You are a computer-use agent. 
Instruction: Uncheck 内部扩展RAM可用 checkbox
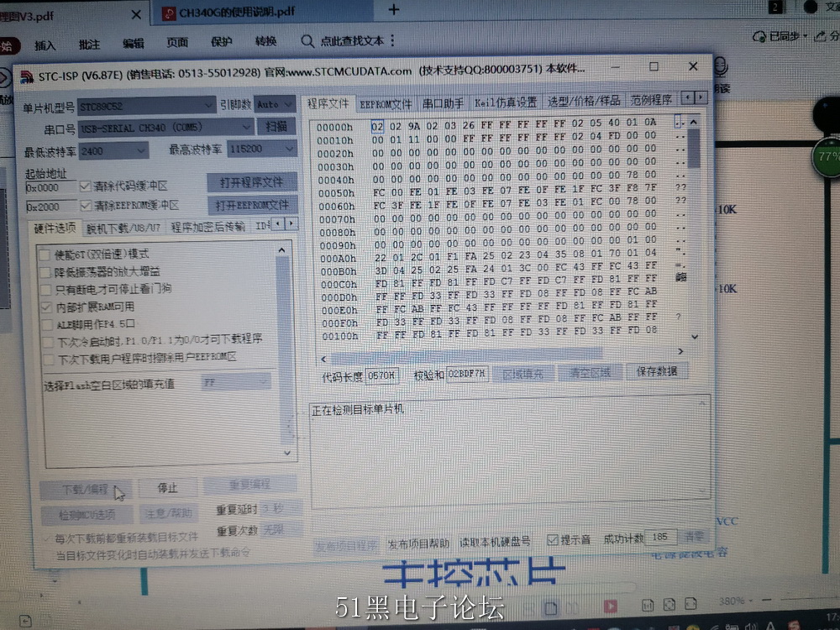46,307
